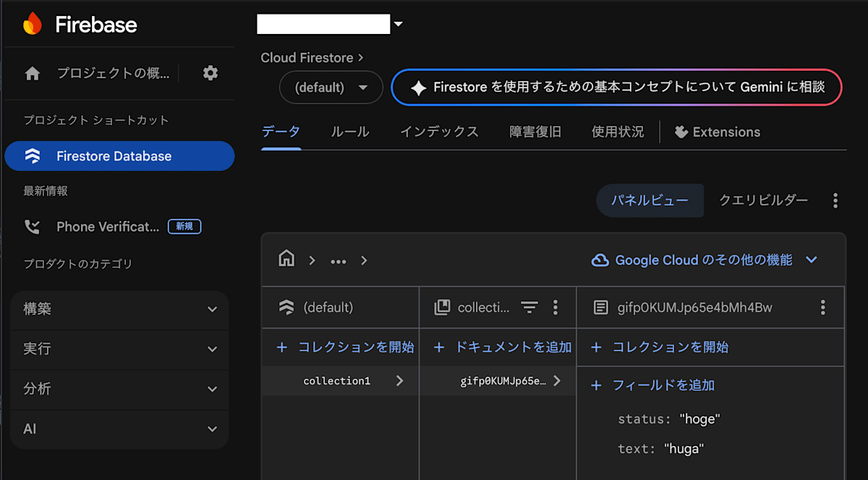Click the 新規 badge on Phone Verification
Image resolution: width=868 pixels, height=480 pixels.
184,227
